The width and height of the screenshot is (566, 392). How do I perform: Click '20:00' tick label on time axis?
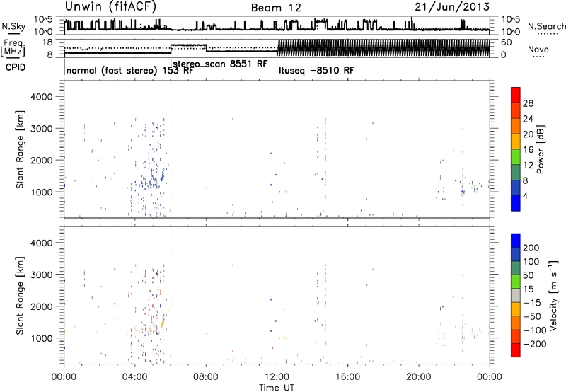pyautogui.click(x=419, y=377)
